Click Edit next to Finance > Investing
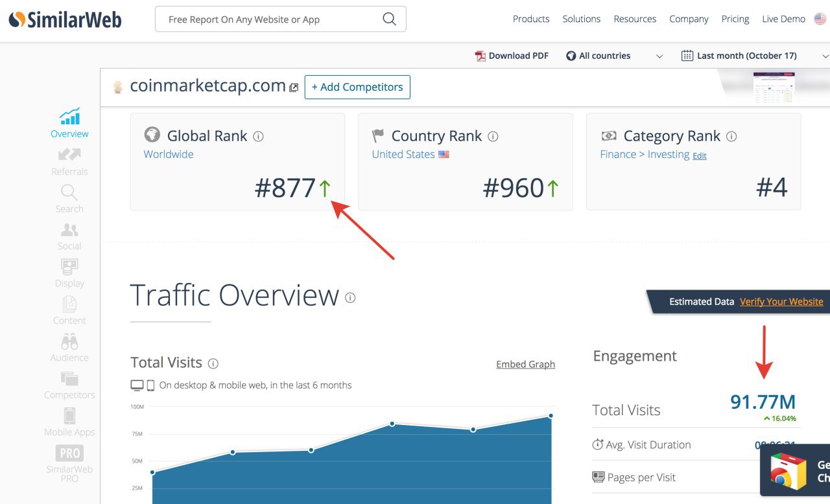This screenshot has height=504, width=830. point(700,156)
